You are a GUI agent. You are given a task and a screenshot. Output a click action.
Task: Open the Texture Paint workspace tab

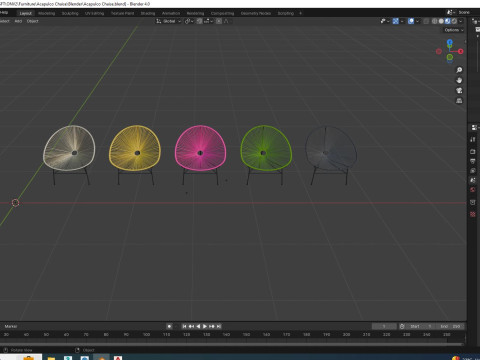[122, 13]
